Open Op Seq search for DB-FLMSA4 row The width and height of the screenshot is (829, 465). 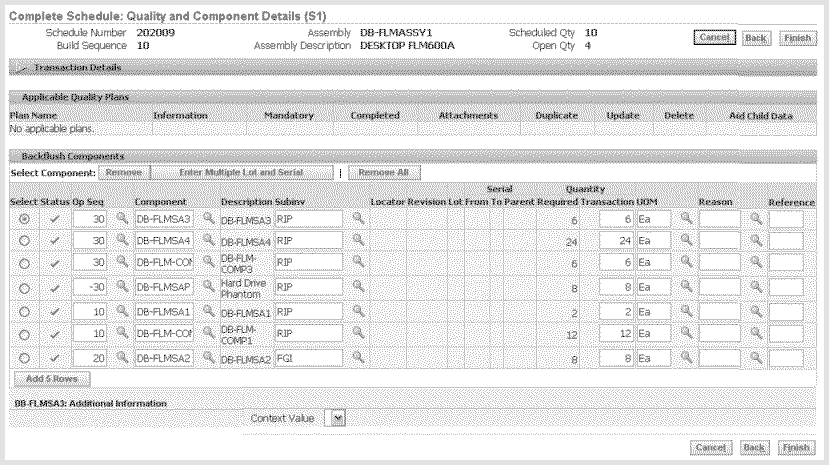pyautogui.click(x=122, y=239)
